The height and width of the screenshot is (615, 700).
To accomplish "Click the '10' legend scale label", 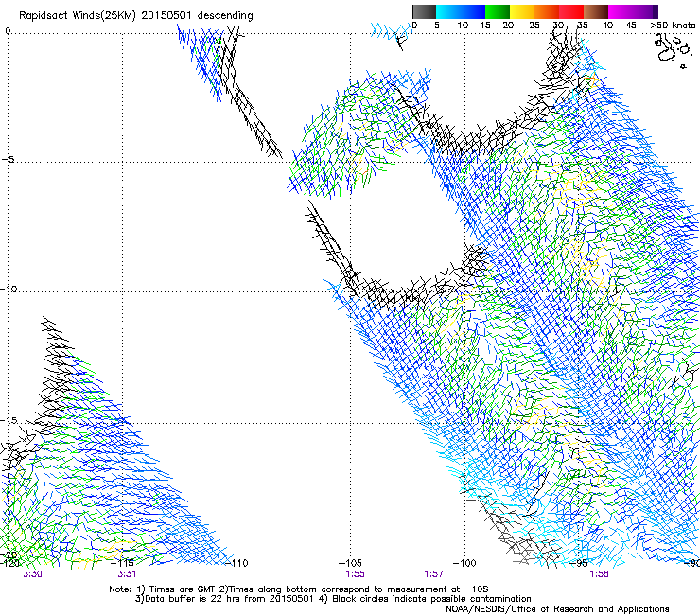I will [463, 26].
